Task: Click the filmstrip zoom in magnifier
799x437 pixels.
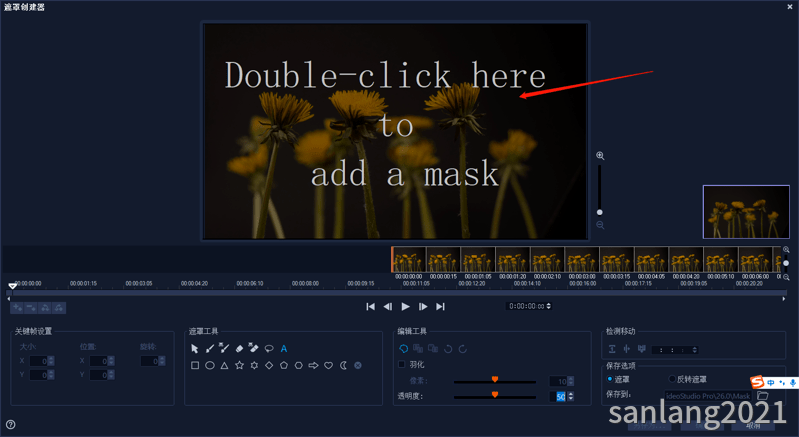Action: pyautogui.click(x=786, y=250)
